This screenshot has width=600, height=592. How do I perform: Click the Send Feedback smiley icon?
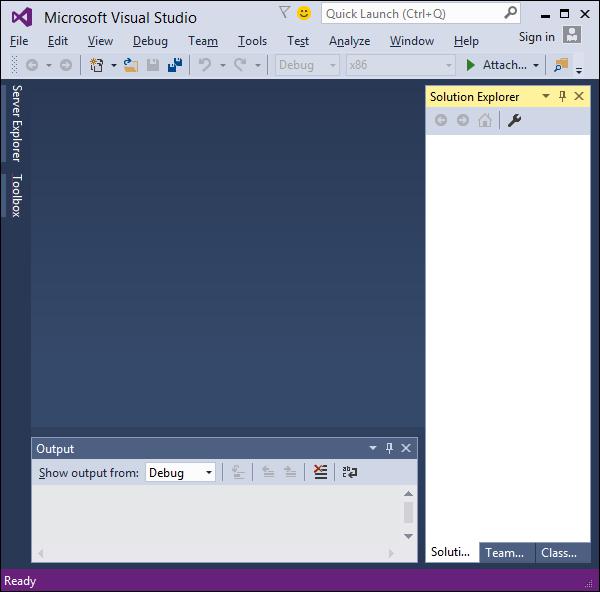304,13
